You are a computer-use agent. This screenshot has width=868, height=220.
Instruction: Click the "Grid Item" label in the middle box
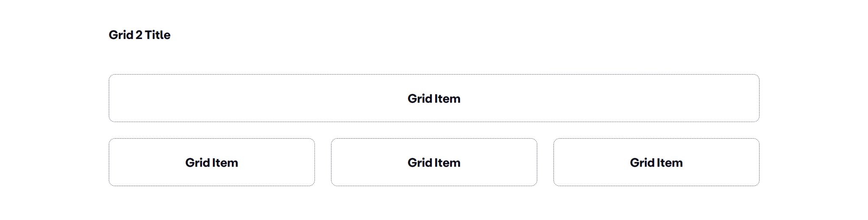(x=434, y=163)
